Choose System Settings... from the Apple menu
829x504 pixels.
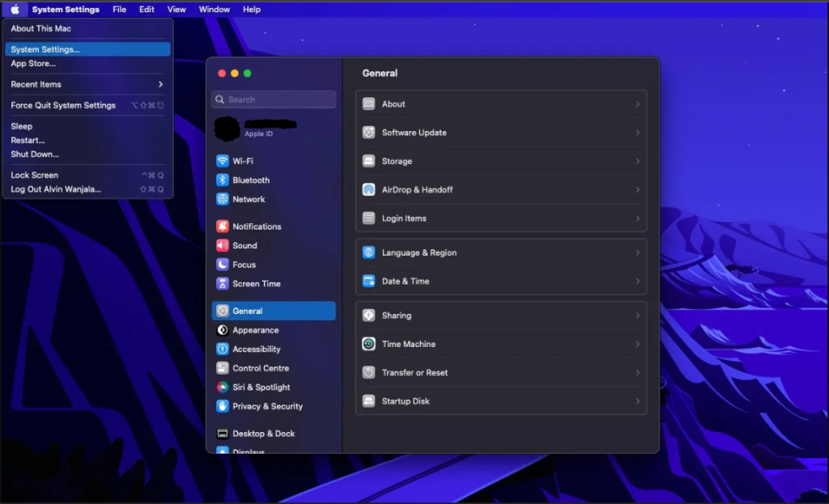[x=45, y=49]
